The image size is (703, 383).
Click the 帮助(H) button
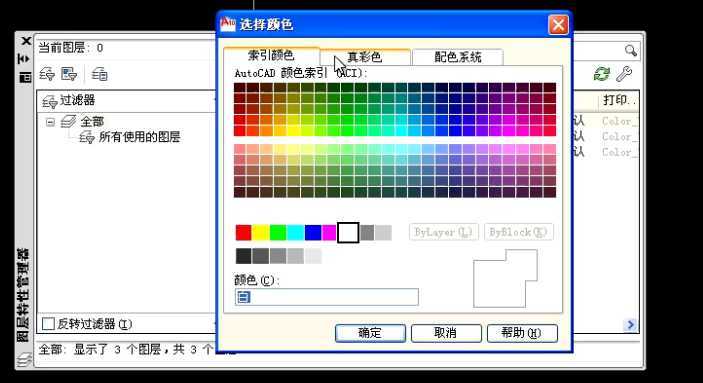(x=522, y=333)
